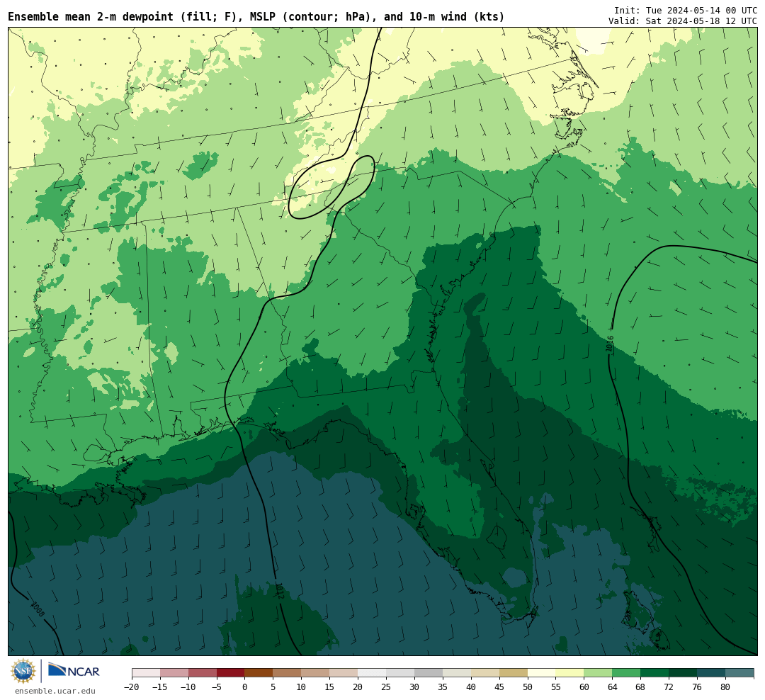Pick the gray swatch between 30 and 35

(x=429, y=673)
